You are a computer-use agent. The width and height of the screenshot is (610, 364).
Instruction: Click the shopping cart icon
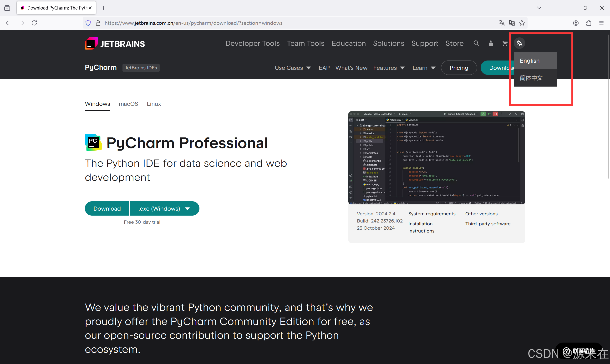pos(504,43)
